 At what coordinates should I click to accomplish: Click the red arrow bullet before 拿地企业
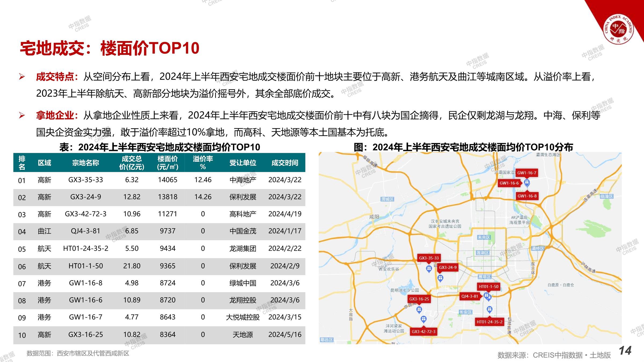pos(22,116)
